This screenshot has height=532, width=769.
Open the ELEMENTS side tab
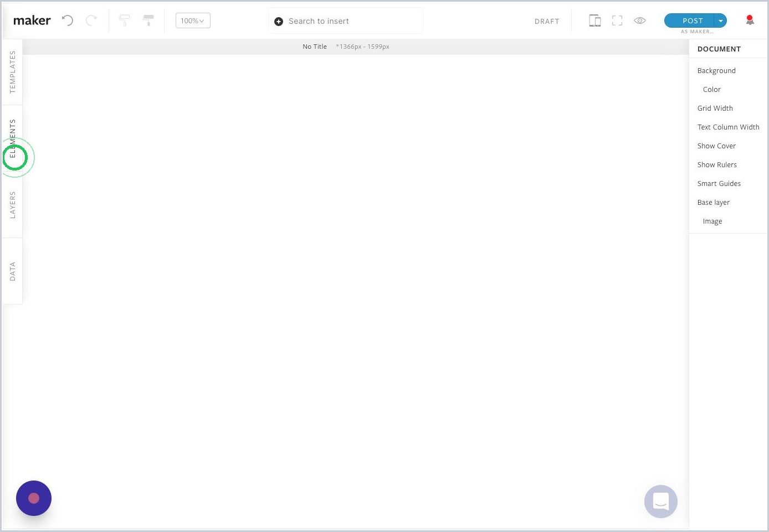(x=12, y=138)
